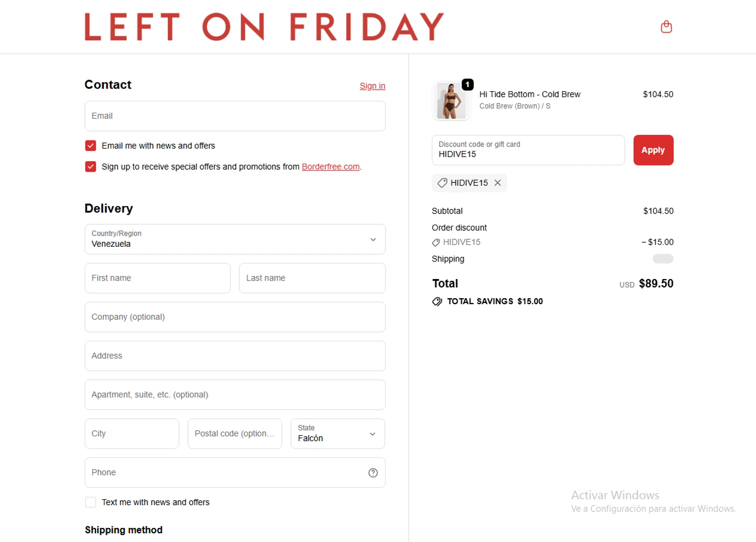Select the First name field
The image size is (756, 542).
[157, 278]
